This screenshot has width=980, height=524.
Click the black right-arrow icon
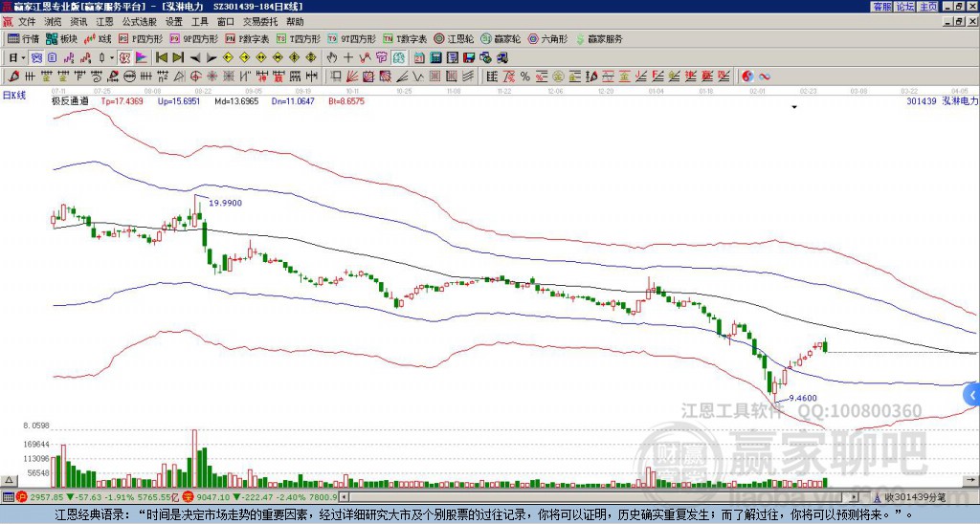212,58
